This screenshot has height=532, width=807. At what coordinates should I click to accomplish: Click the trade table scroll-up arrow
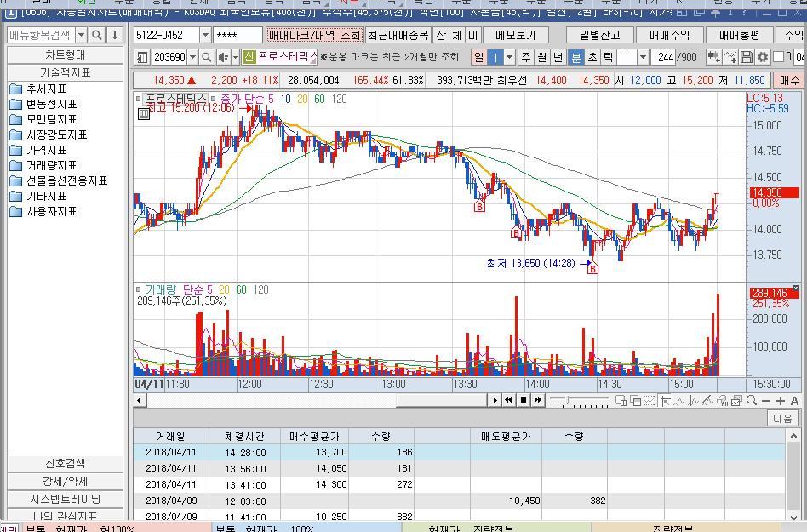(793, 436)
